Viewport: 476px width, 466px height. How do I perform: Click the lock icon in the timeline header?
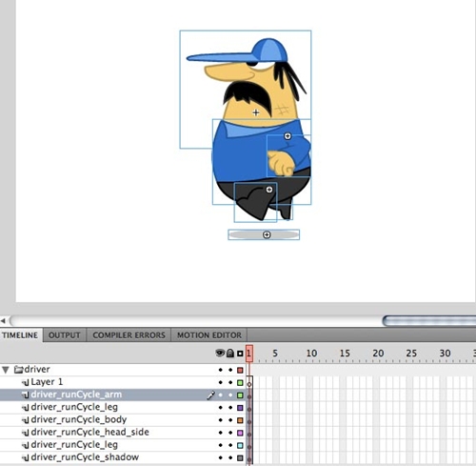pos(230,353)
